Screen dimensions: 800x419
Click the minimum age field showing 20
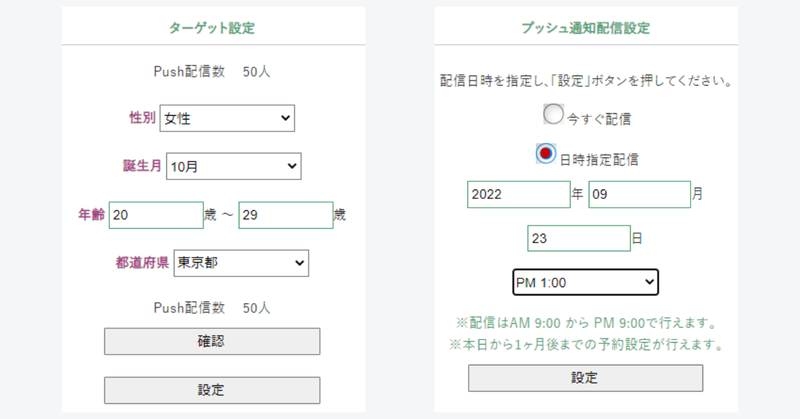coord(156,215)
